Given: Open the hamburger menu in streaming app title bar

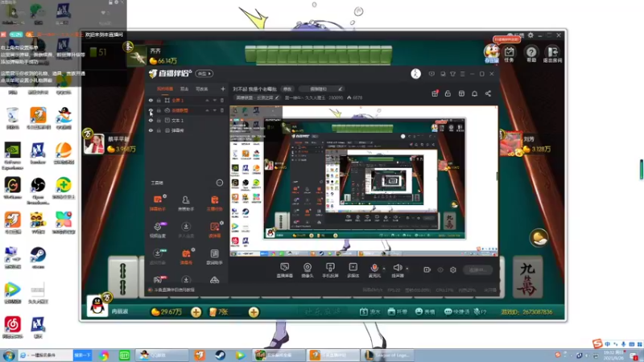Looking at the screenshot, I should 462,74.
